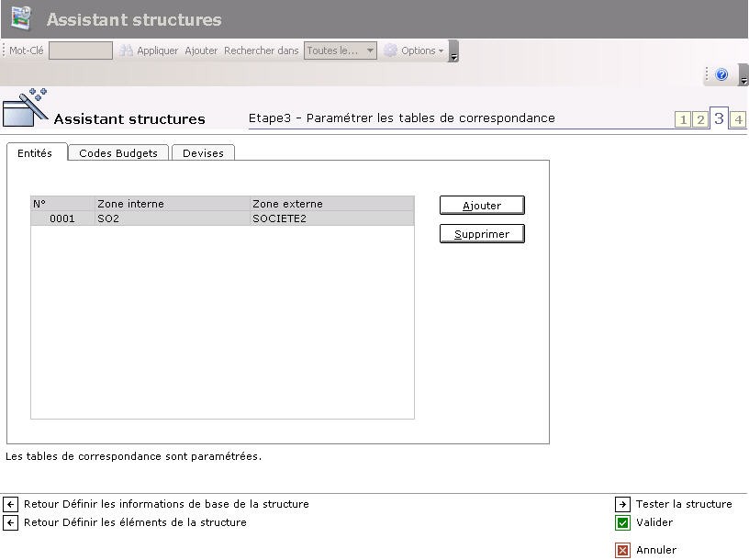Switch to the Codes Budgets tab
This screenshot has height=560, width=749.
118,153
